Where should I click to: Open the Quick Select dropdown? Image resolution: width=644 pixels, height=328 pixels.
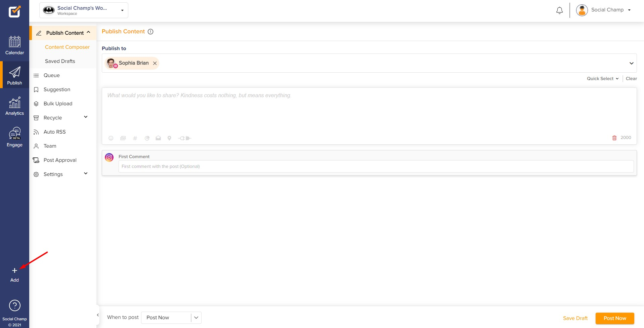coord(602,78)
